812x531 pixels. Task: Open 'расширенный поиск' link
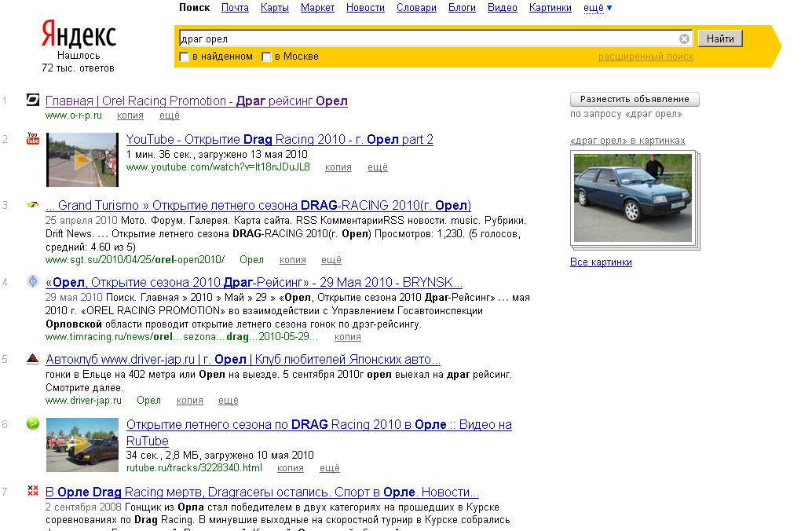(646, 57)
